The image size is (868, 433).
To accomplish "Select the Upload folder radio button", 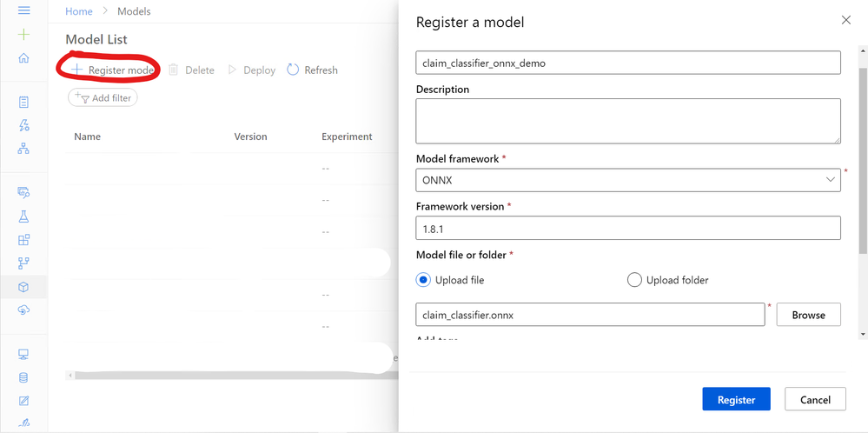I will coord(634,280).
